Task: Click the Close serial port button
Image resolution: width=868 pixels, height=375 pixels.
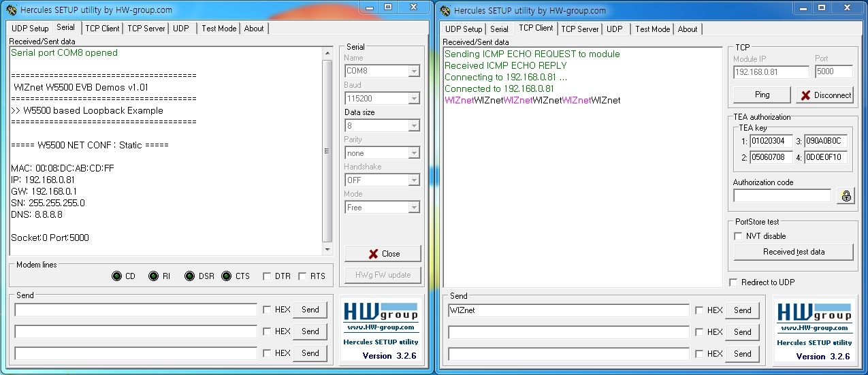Action: pos(383,254)
